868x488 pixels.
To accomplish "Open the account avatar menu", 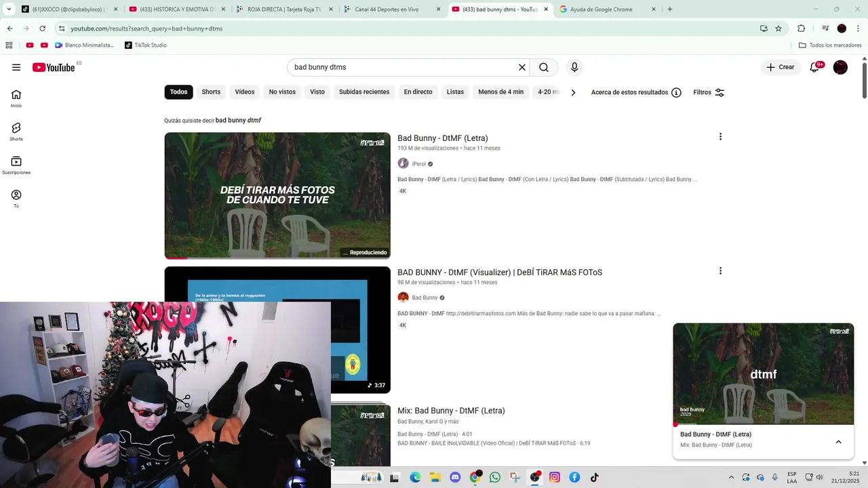I will tap(840, 67).
